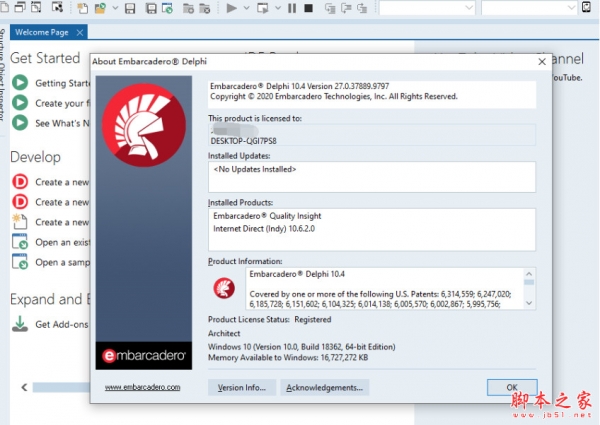Click the new document icon beside third Create a new
The image size is (600, 425).
coord(20,221)
